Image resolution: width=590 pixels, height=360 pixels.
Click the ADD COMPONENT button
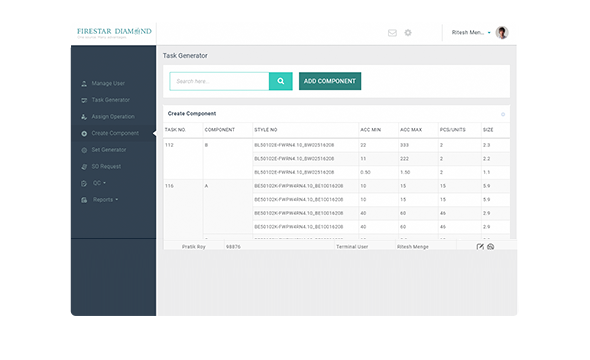(330, 81)
